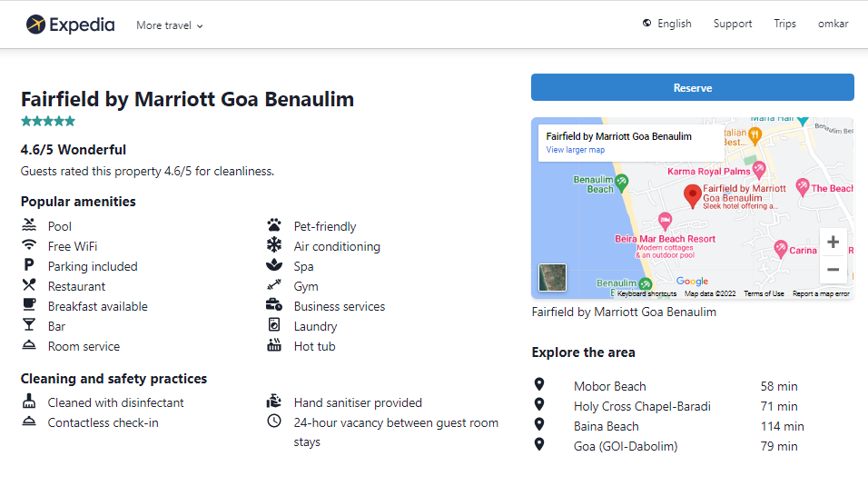Open the omkar account menu
Screen dimensions: 868x496
833,24
